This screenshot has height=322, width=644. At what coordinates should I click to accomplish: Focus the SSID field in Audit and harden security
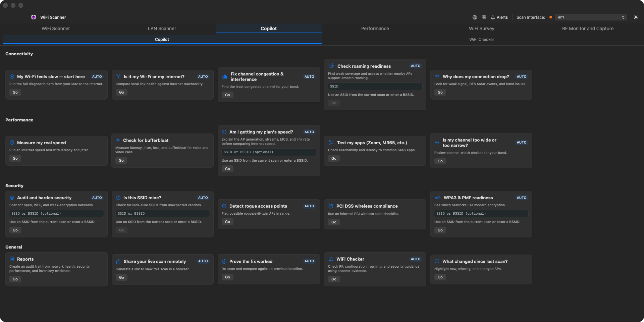56,213
